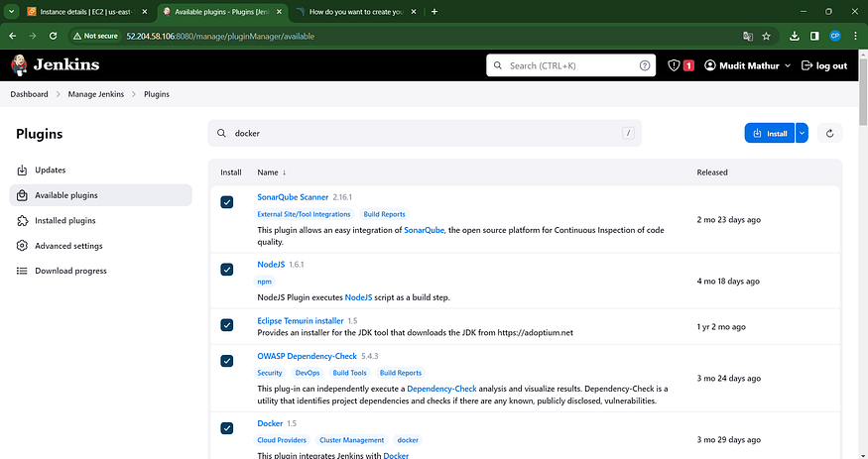Uncheck the OWASP Dependency-Check checkbox
The image size is (868, 459).
[x=227, y=361]
